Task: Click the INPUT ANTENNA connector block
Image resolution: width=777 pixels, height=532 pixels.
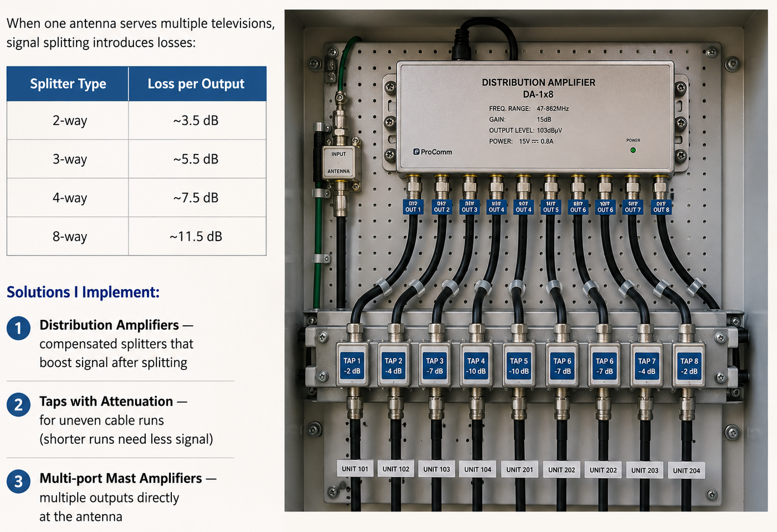Action: point(339,163)
